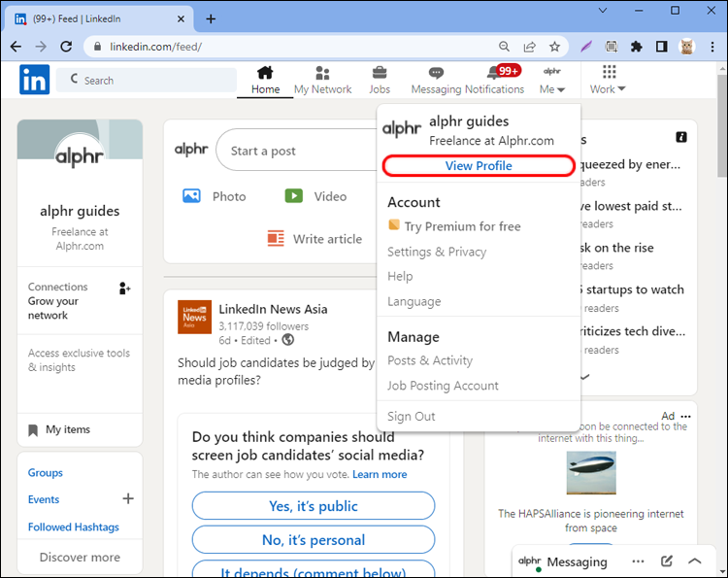
Task: Click the browser back arrow
Action: tap(16, 47)
